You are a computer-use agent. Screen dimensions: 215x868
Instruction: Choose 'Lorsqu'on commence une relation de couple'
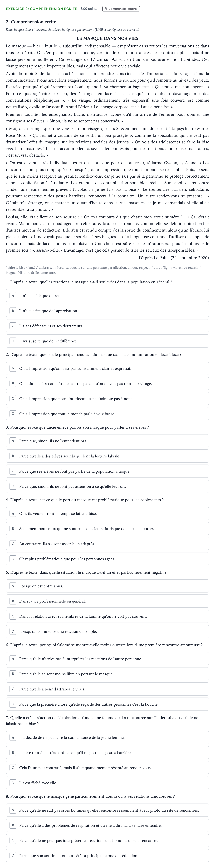[107, 631]
